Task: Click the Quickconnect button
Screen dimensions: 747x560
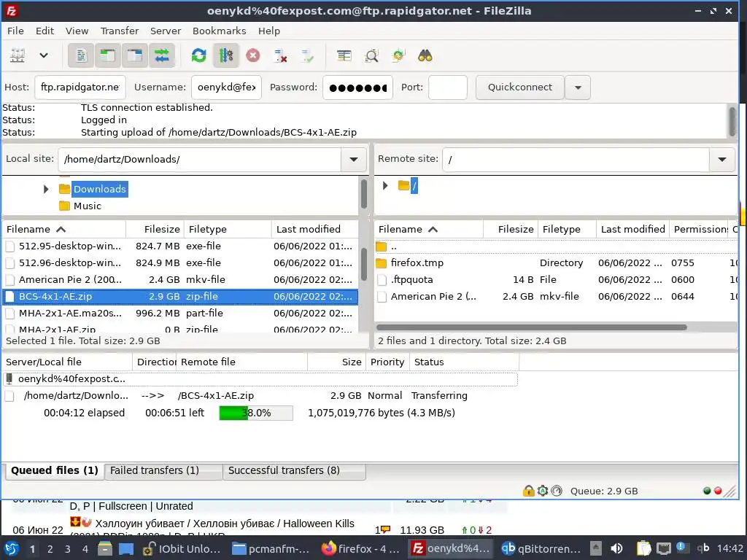Action: [519, 87]
